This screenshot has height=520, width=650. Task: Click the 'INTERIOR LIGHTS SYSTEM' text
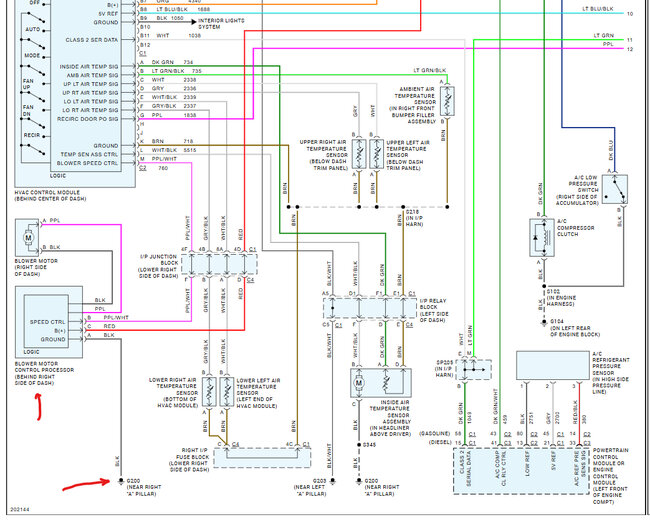tap(221, 24)
